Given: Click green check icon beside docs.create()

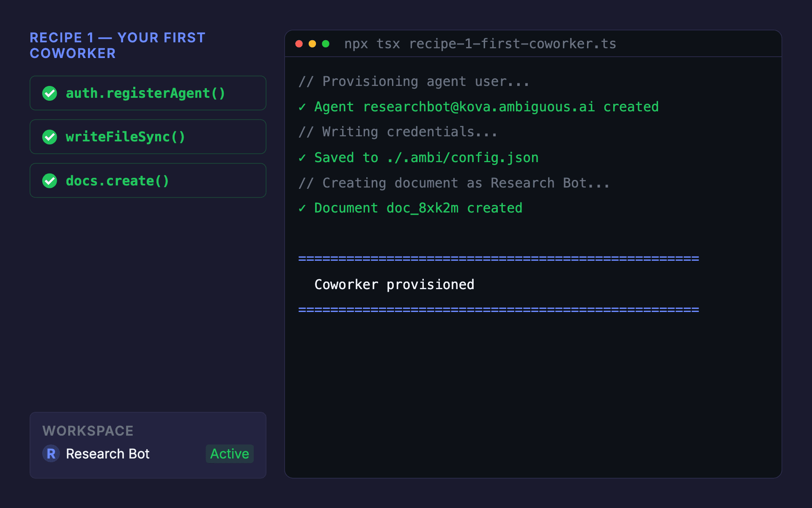Looking at the screenshot, I should 50,181.
